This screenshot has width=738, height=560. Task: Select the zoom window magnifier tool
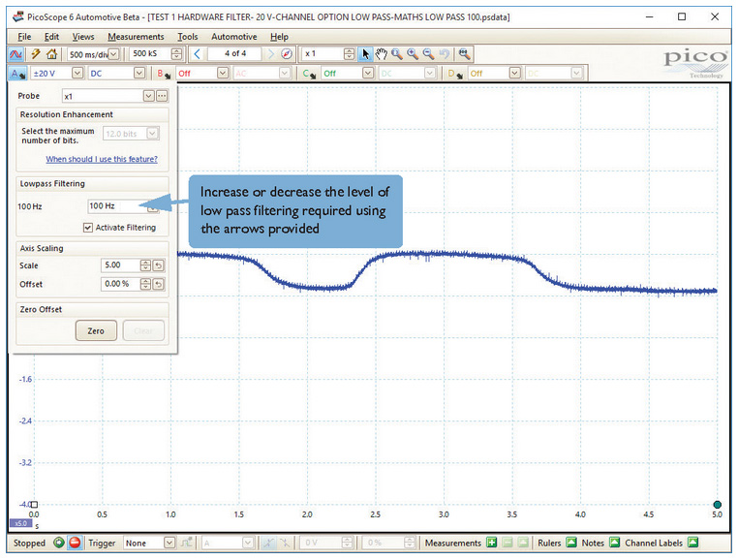pos(397,53)
